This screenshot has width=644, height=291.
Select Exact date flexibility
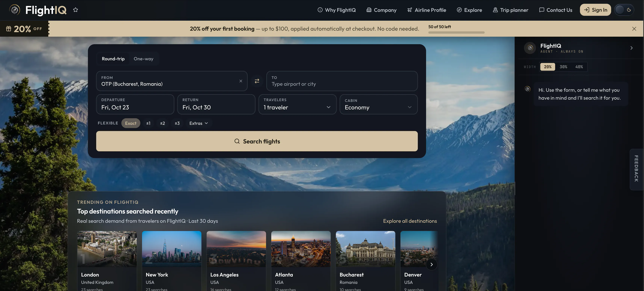pyautogui.click(x=131, y=123)
